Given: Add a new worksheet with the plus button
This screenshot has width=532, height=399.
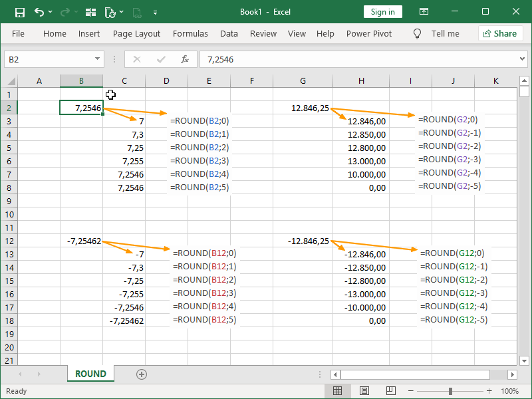Looking at the screenshot, I should pyautogui.click(x=142, y=374).
